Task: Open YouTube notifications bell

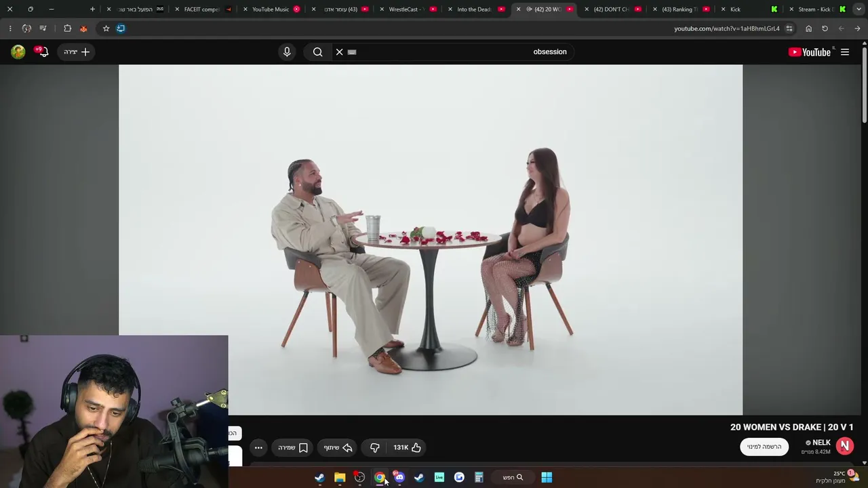Action: [43, 52]
